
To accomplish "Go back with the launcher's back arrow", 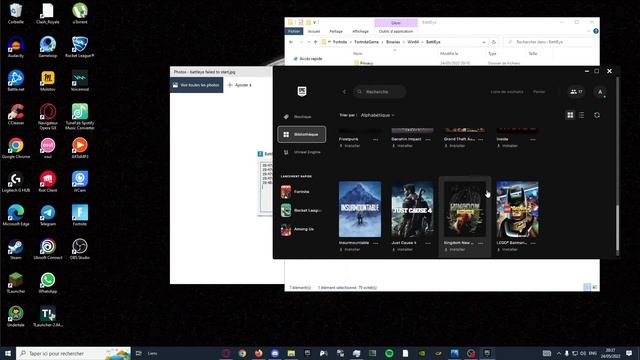I will (x=344, y=92).
